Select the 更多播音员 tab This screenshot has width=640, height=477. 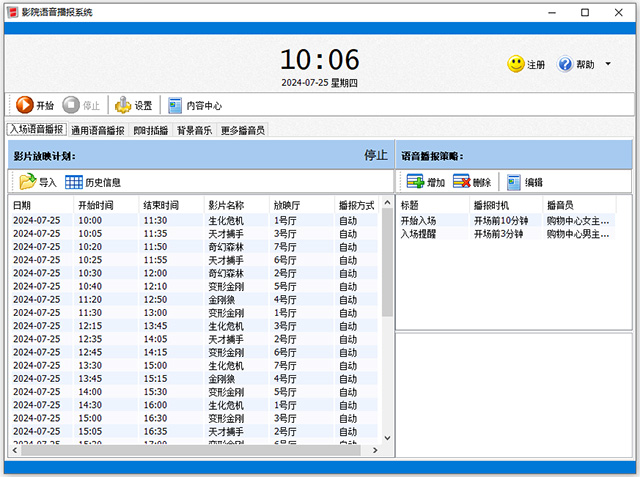[x=243, y=130]
